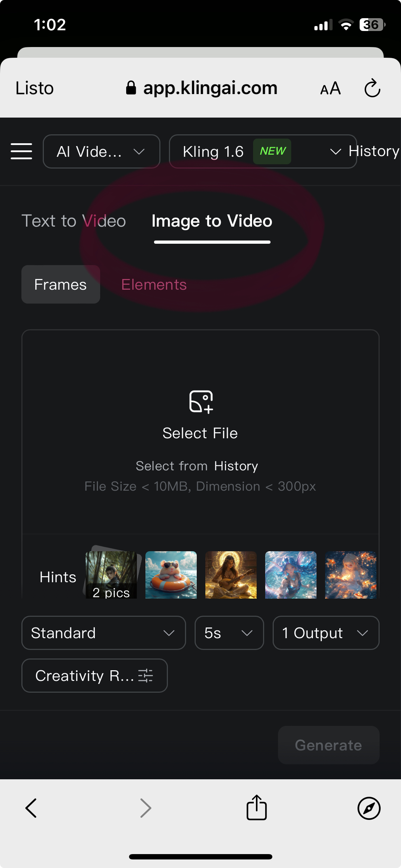Screen dimensions: 401x868
Task: Choose the hamster on float hint thumbnail
Action: click(171, 575)
